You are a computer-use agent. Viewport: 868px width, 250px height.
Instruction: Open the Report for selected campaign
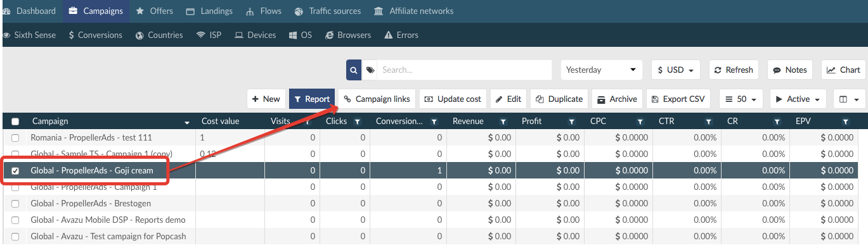coord(312,99)
